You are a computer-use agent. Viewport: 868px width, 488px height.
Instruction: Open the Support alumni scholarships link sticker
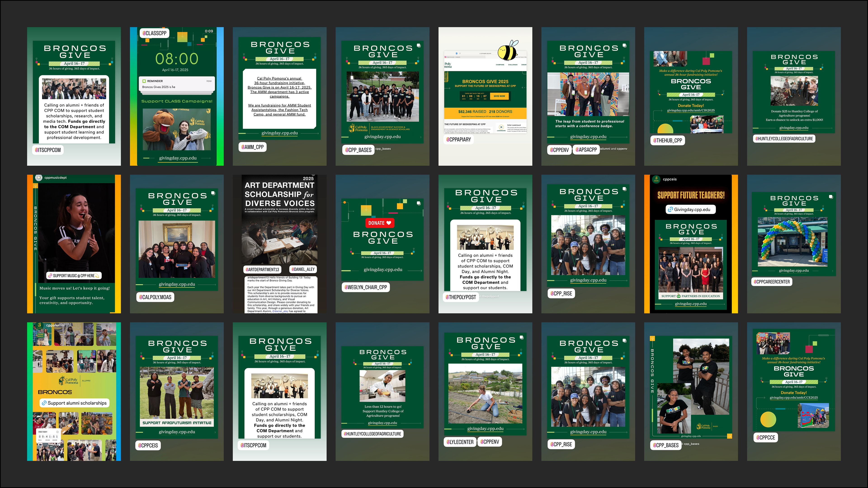click(x=74, y=403)
